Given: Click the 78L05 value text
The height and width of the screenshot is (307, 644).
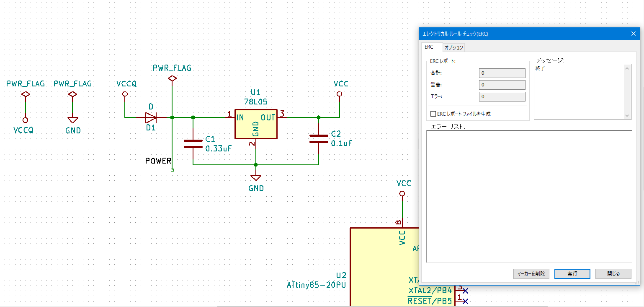Looking at the screenshot, I should coord(256,101).
